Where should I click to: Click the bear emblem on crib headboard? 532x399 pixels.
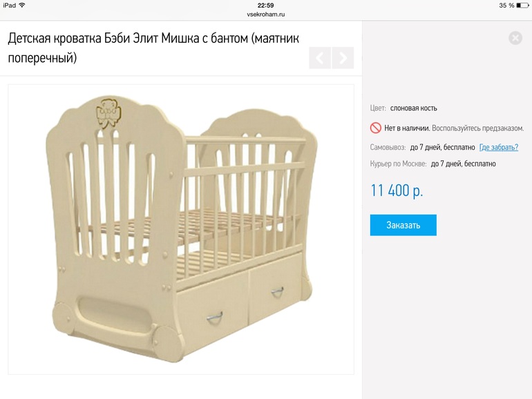[108, 111]
